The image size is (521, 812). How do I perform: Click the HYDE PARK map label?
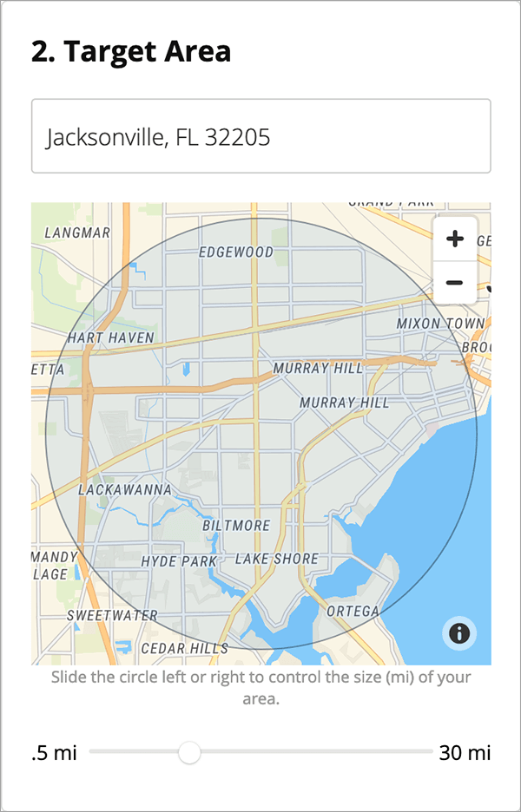[179, 561]
